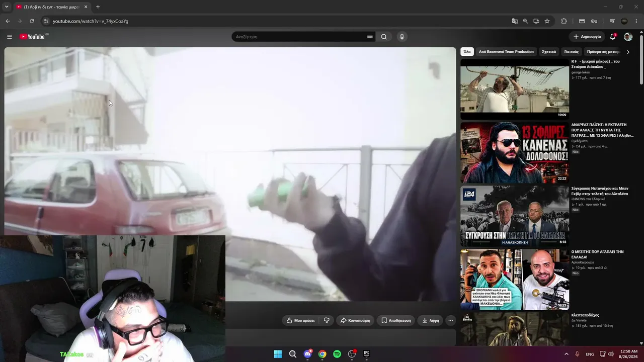Open Windows Start menu

tap(278, 354)
